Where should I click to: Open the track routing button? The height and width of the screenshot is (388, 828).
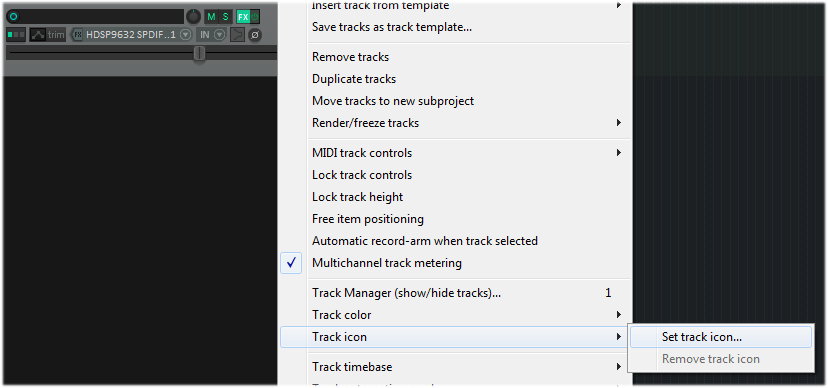(x=238, y=35)
